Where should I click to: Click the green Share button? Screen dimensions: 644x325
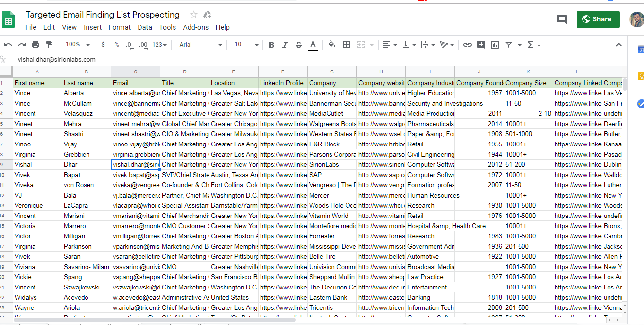coord(598,19)
